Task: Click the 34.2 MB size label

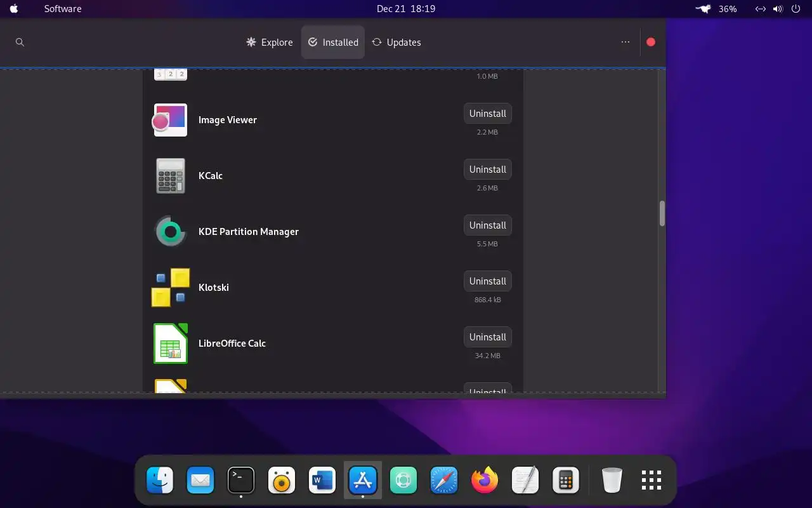Action: click(488, 356)
